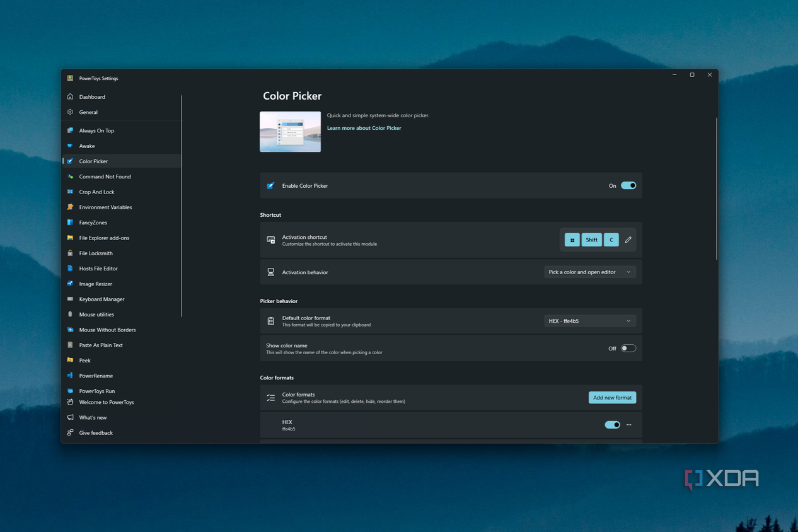Click the PowerToys Settings title icon
Screen dimensions: 798x532
tap(70, 78)
